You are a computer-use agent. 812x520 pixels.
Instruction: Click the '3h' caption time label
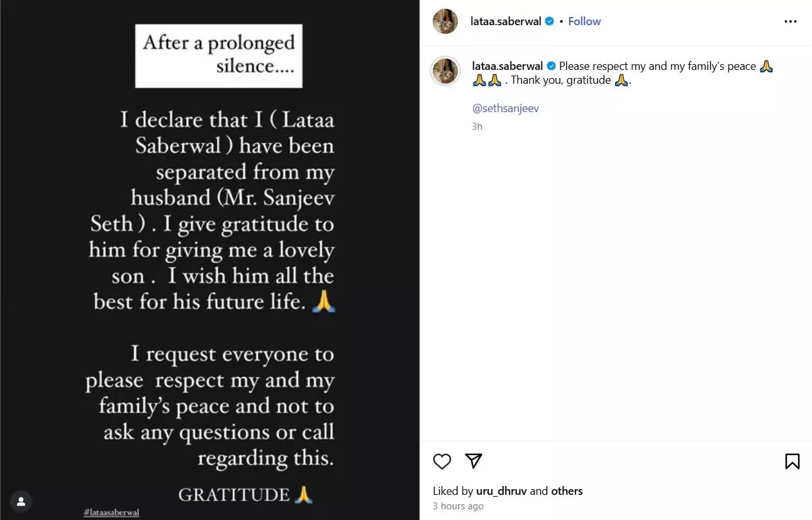[477, 127]
